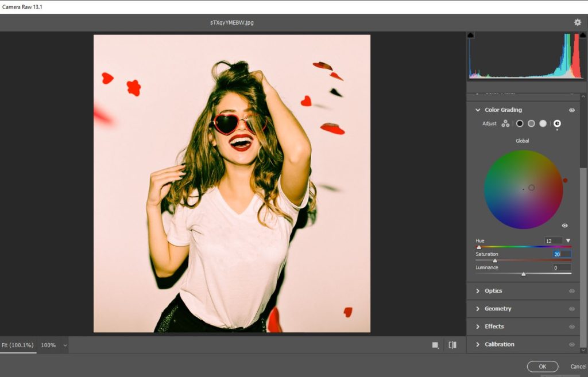Select the Shadows adjust wheel
The width and height of the screenshot is (588, 377).
(x=519, y=123)
